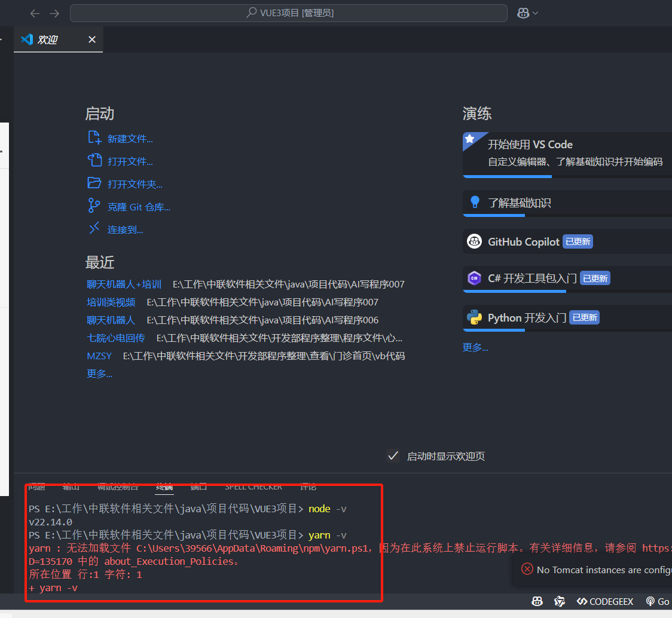The height and width of the screenshot is (618, 672).
Task: Open 连接到... link
Action: coord(125,230)
